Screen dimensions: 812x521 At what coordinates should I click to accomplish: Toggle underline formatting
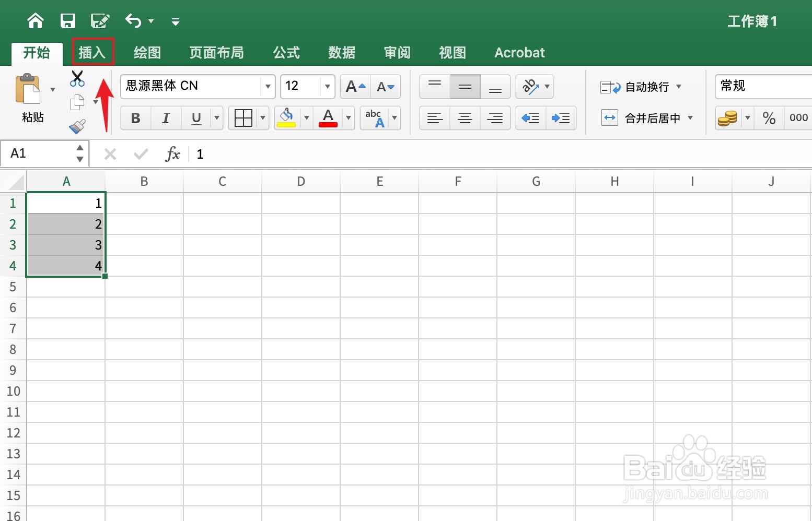[196, 118]
